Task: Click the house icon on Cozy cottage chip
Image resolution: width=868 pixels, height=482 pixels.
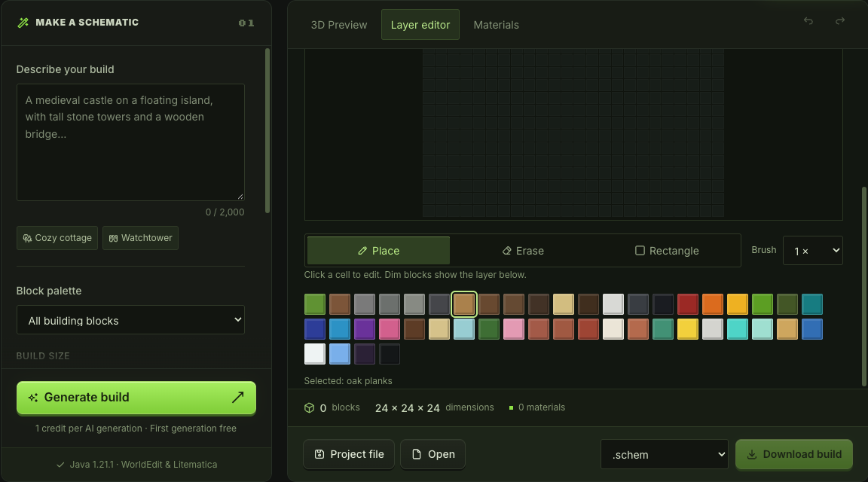Action: [27, 238]
